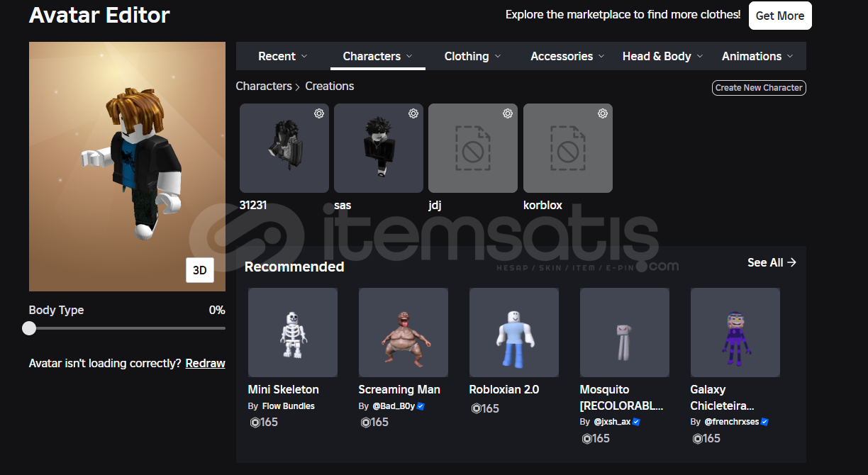Switch to the Recent tab
Viewport: 868px width, 475px height.
click(283, 56)
